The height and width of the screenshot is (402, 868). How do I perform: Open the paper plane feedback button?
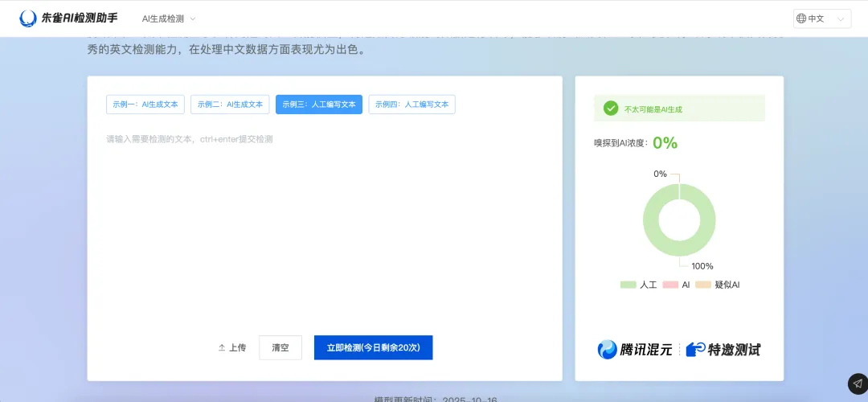coord(858,384)
